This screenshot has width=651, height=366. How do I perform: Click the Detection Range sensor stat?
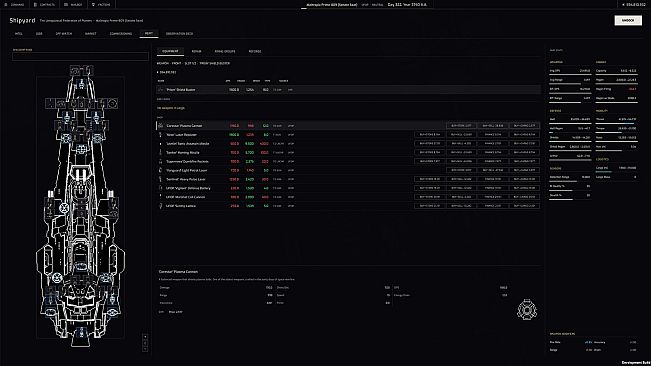click(x=570, y=178)
